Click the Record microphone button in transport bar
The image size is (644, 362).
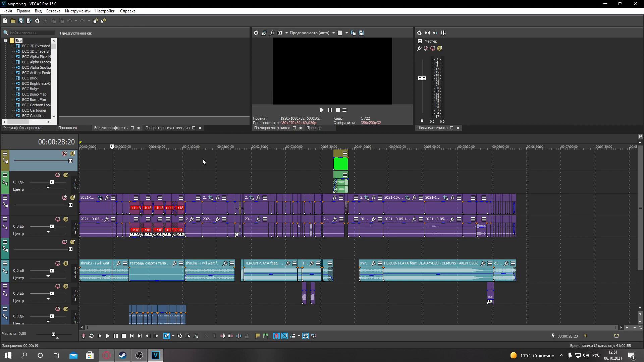(x=84, y=336)
